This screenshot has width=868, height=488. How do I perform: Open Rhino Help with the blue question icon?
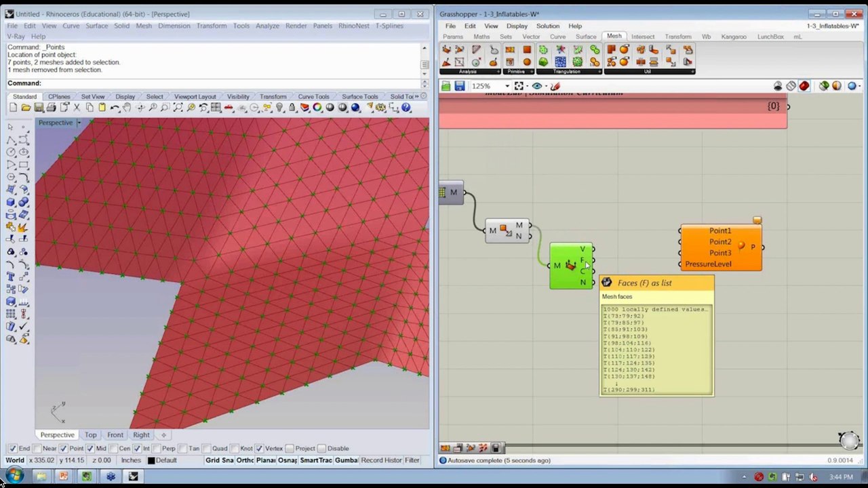tap(406, 108)
